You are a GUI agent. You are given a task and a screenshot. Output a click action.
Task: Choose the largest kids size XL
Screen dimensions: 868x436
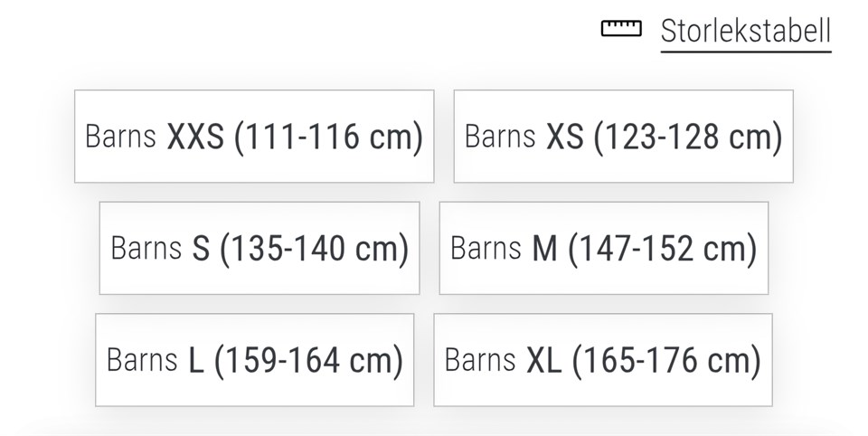pos(602,360)
